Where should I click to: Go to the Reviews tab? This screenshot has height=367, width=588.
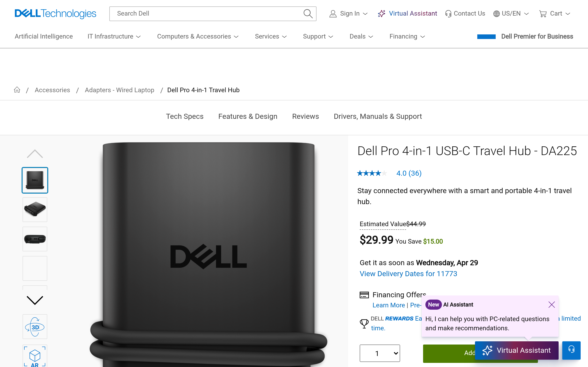(x=305, y=117)
